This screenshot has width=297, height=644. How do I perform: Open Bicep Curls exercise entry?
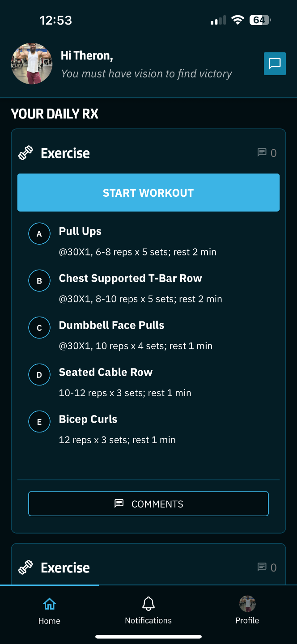coord(88,419)
